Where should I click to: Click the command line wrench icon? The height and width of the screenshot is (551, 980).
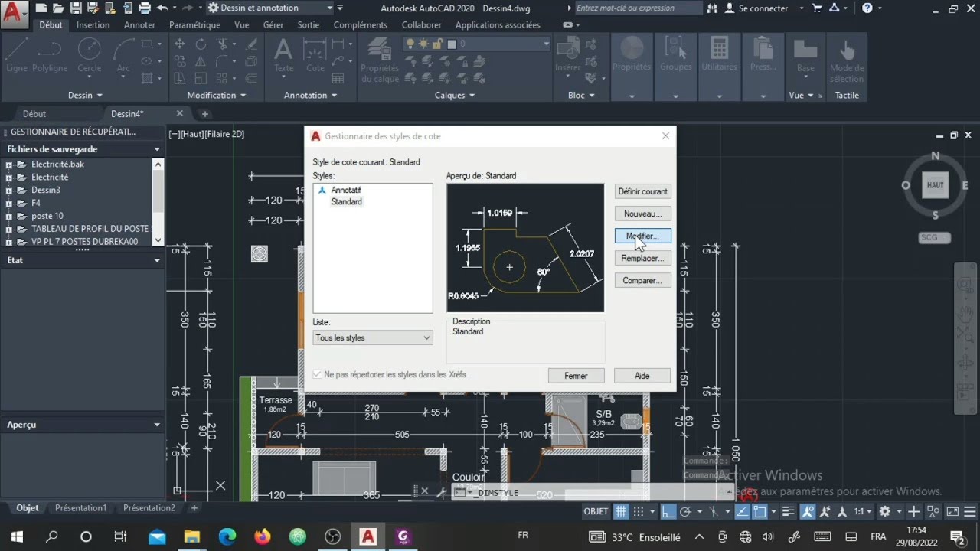pyautogui.click(x=441, y=493)
